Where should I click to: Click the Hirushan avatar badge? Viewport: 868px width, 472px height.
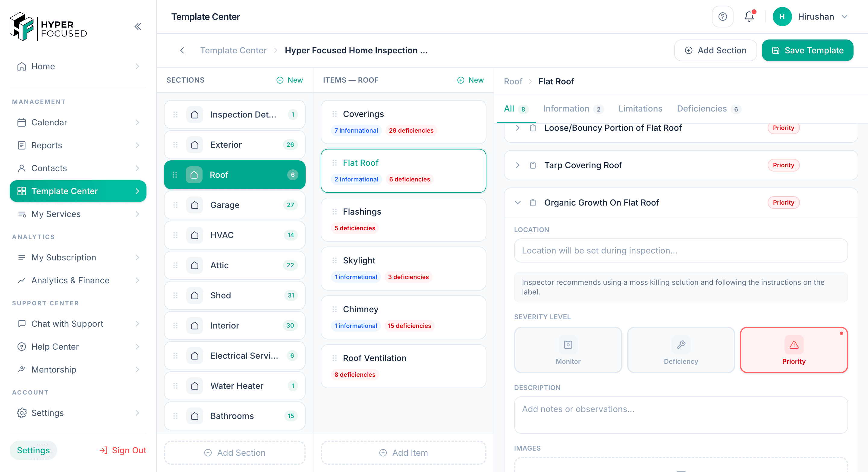[x=782, y=17]
